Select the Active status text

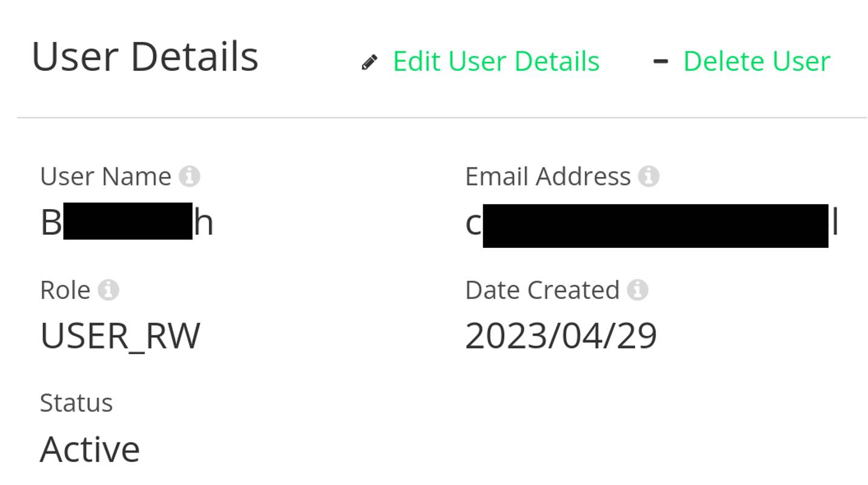(90, 449)
